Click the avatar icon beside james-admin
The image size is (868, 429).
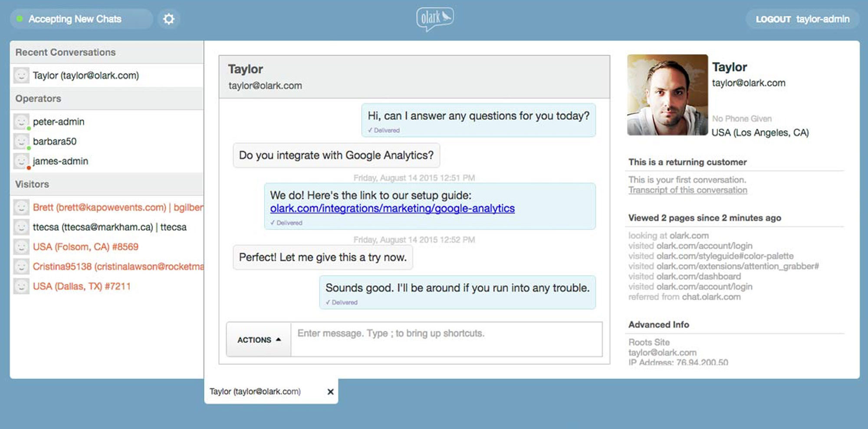coord(21,161)
